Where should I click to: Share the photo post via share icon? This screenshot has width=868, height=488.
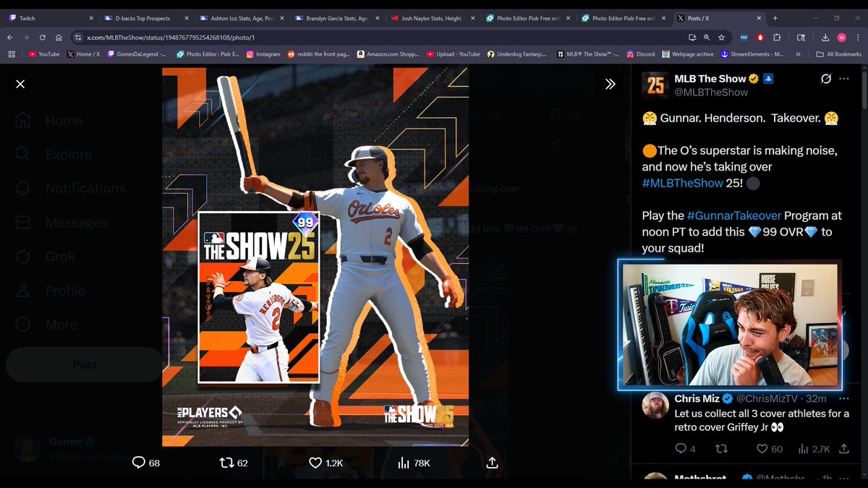pyautogui.click(x=492, y=463)
